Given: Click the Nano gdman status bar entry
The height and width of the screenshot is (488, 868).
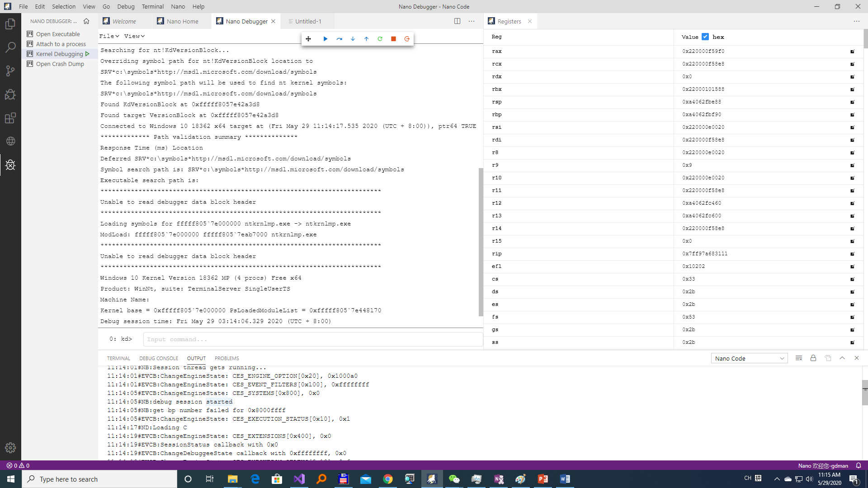Looking at the screenshot, I should (x=823, y=465).
